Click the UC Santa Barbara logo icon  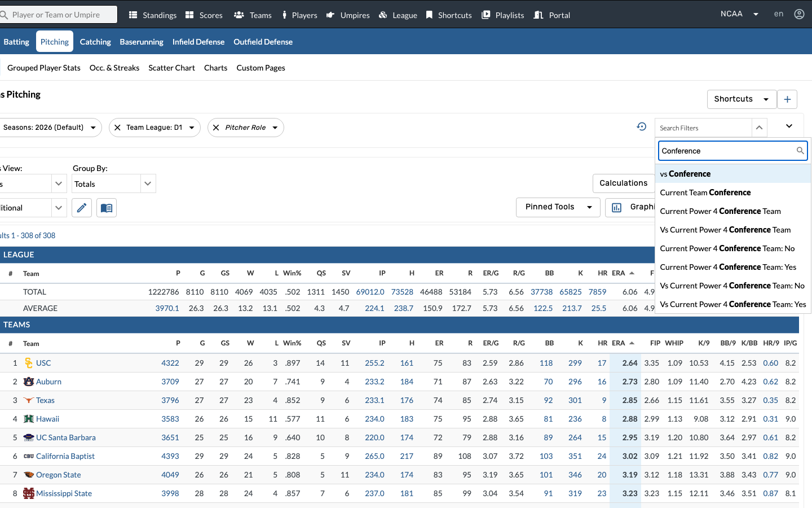[x=29, y=437]
